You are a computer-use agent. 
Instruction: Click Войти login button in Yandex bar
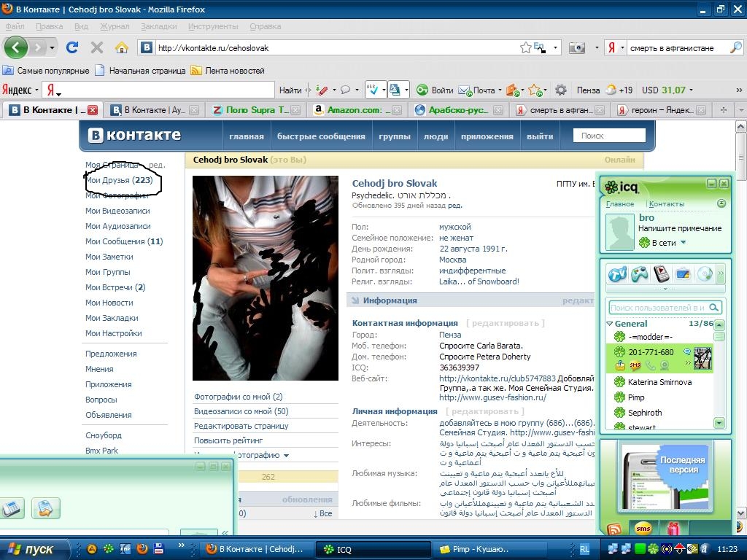pyautogui.click(x=435, y=90)
